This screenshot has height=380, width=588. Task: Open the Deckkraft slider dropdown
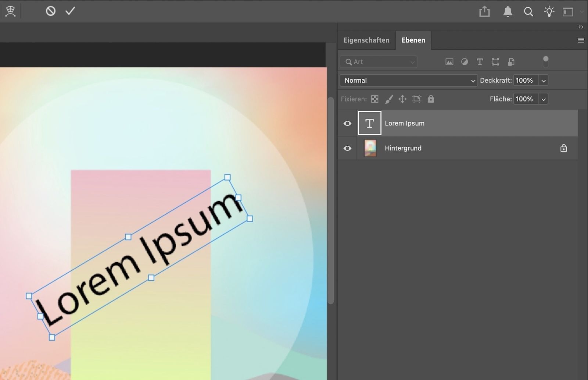tap(544, 81)
